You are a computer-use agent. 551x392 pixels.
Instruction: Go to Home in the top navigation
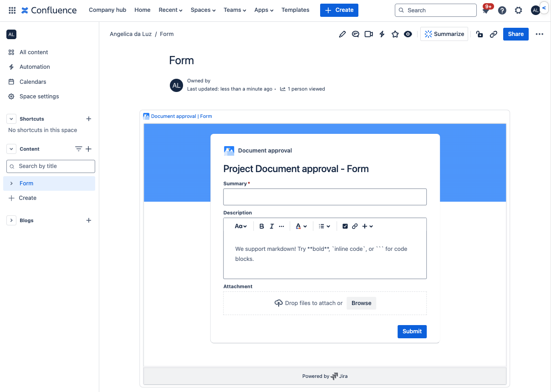(x=143, y=10)
